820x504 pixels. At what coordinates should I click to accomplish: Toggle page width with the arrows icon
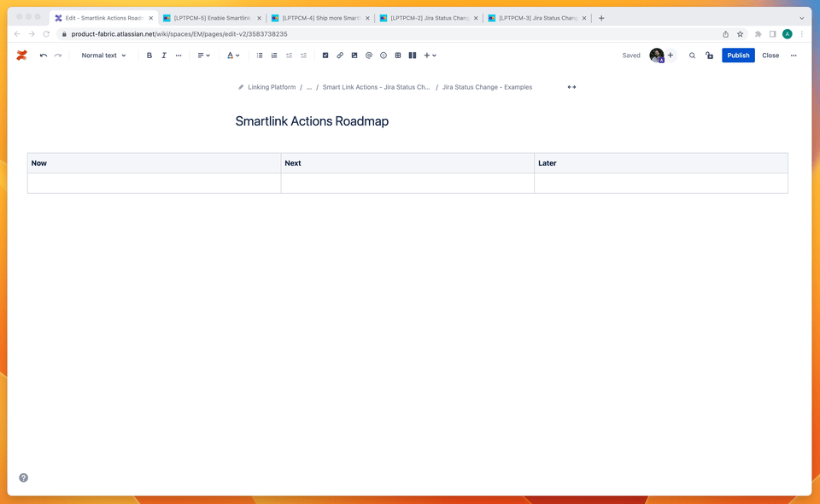pos(571,87)
